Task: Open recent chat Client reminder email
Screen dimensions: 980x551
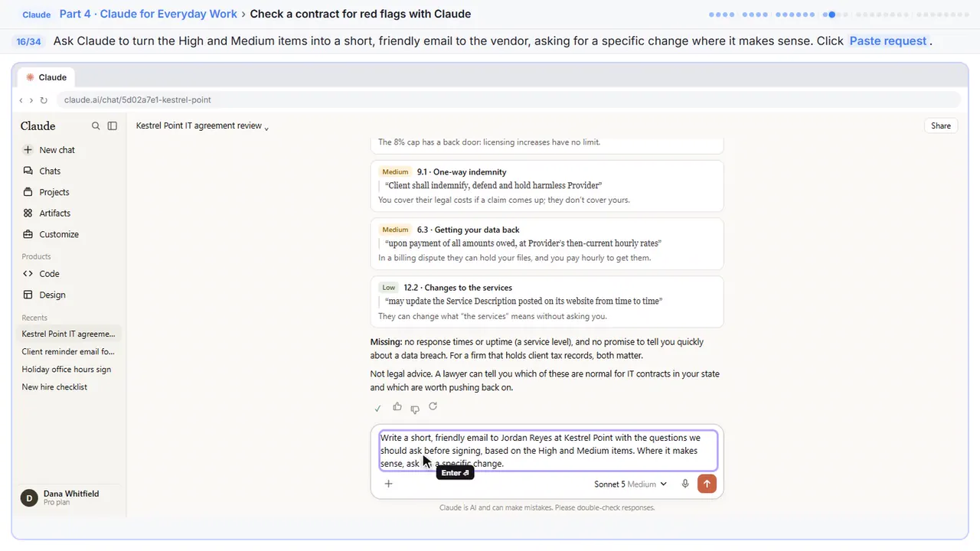Action: click(x=69, y=351)
